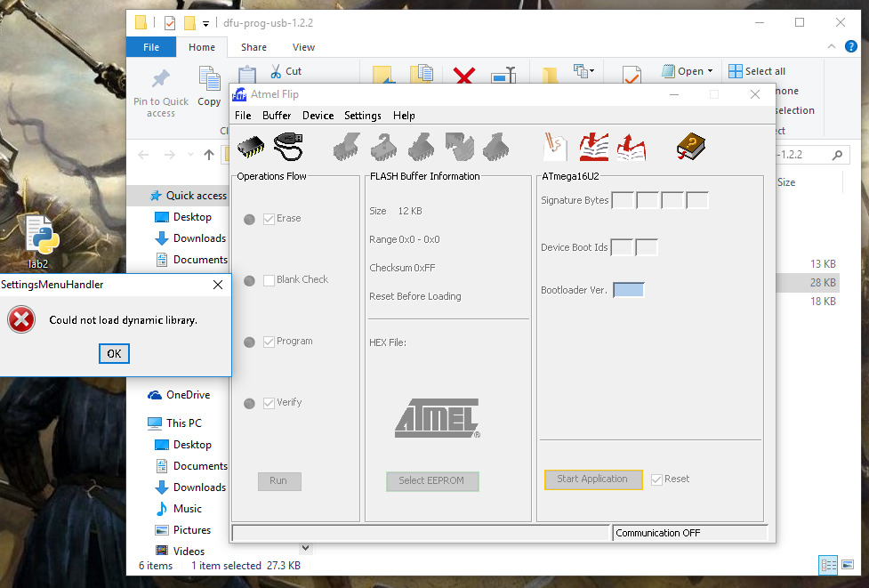Click the Bootloader Ver. field
Viewport: 869px width, 588px height.
click(x=629, y=290)
